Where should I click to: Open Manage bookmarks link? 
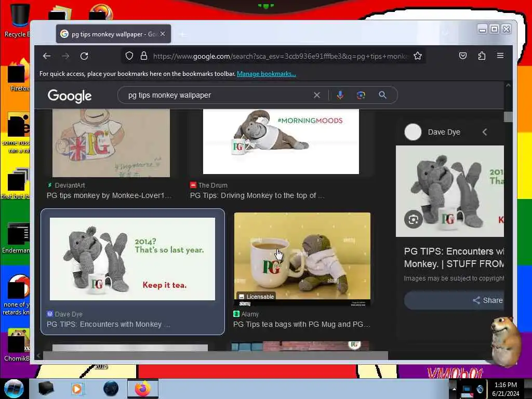(x=267, y=74)
